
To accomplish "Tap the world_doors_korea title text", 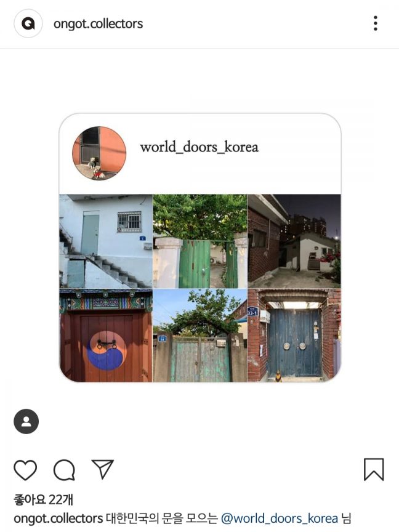I will [199, 147].
